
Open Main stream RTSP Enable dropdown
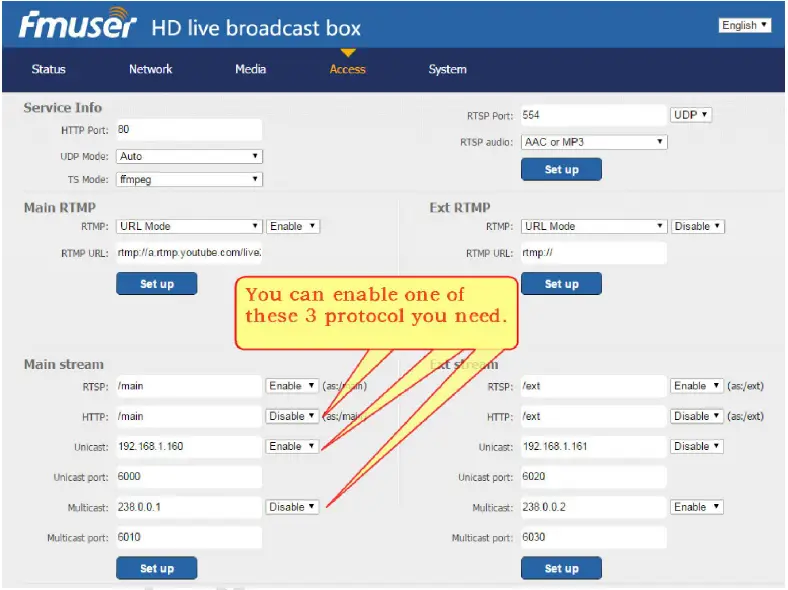coord(292,386)
